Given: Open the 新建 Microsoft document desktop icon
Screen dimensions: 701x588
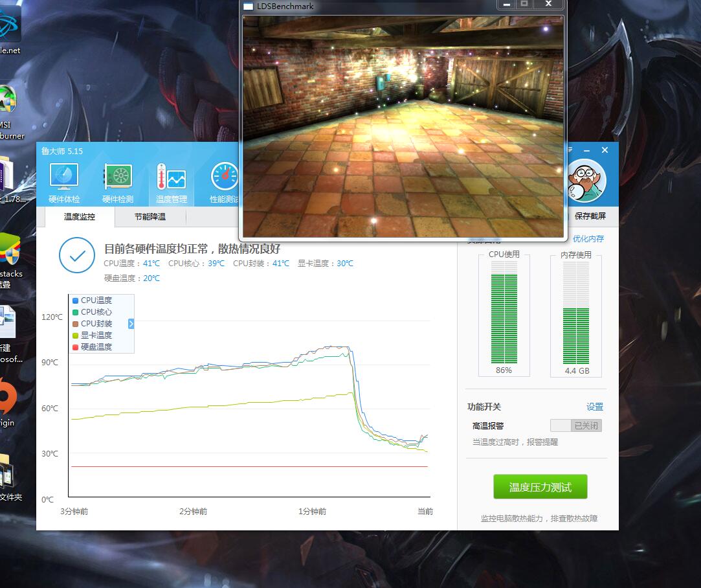Looking at the screenshot, I should point(10,334).
